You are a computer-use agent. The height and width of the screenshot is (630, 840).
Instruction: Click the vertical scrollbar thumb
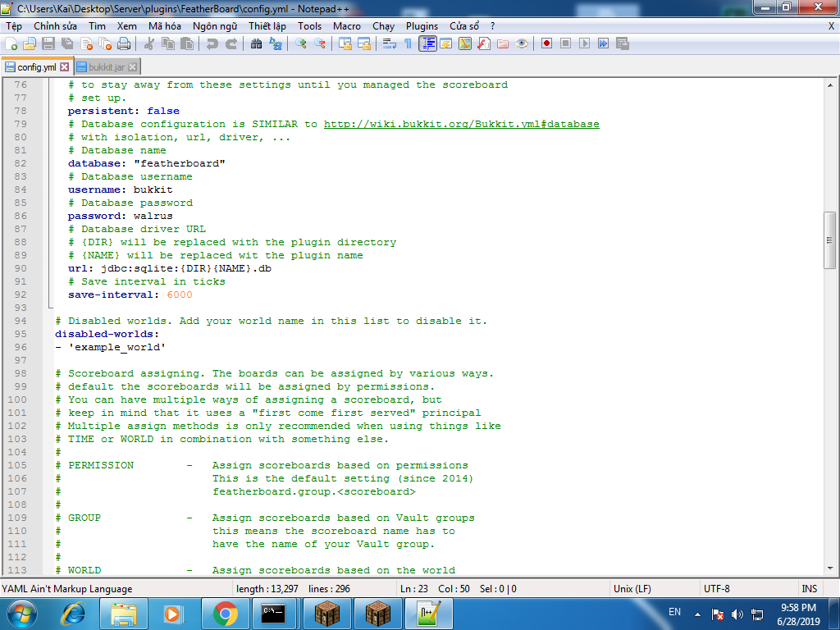point(829,240)
